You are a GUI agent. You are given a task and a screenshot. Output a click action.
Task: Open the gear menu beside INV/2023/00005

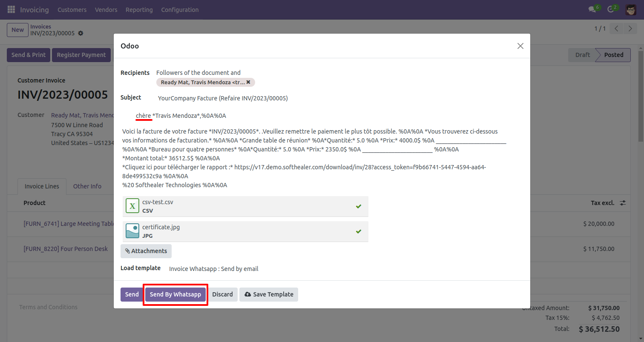pyautogui.click(x=80, y=33)
